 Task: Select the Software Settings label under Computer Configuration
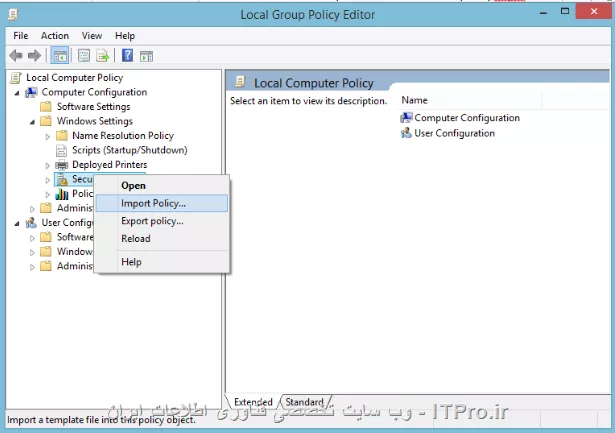pyautogui.click(x=93, y=107)
